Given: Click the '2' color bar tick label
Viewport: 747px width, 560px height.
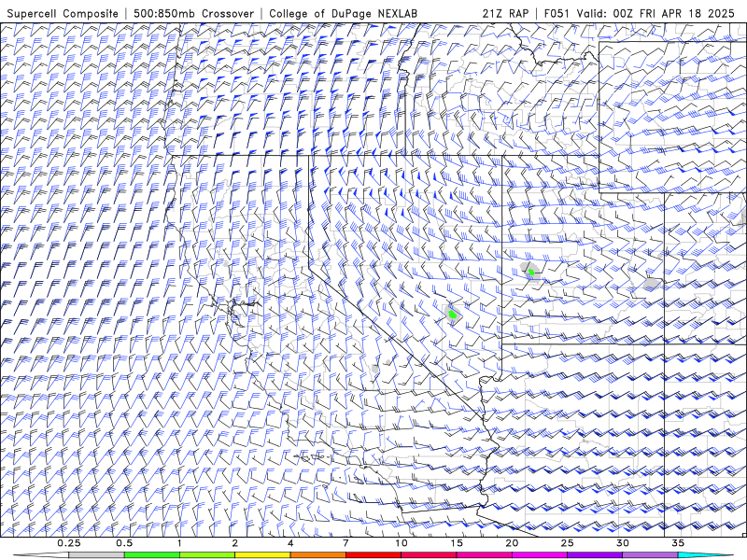Looking at the screenshot, I should click(235, 543).
